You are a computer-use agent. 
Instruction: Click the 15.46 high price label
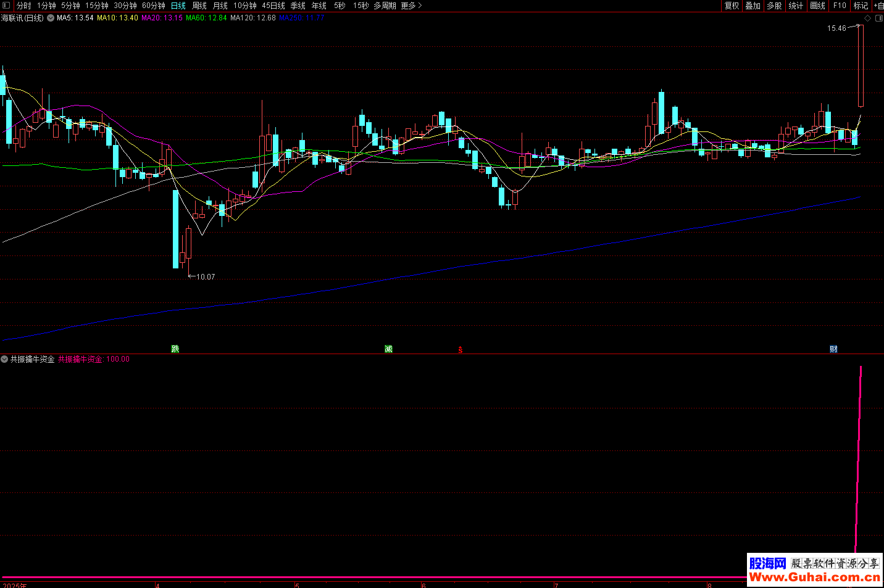click(x=837, y=28)
